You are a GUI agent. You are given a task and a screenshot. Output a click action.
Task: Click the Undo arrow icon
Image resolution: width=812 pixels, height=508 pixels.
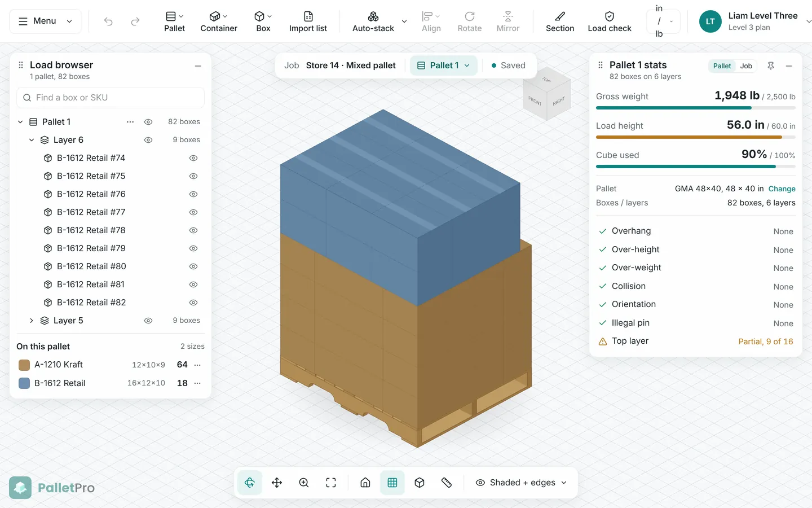(108, 21)
